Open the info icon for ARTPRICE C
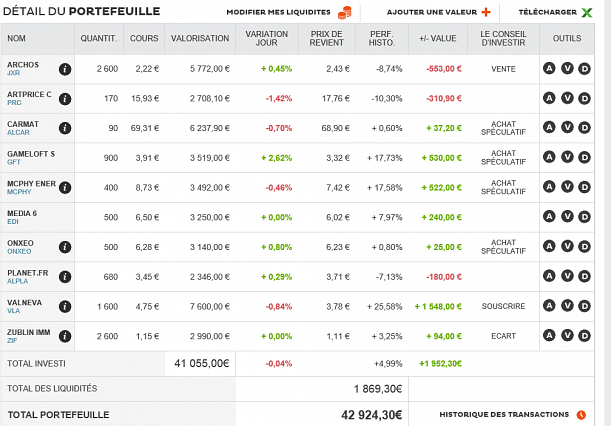Image resolution: width=611 pixels, height=426 pixels. pos(65,99)
